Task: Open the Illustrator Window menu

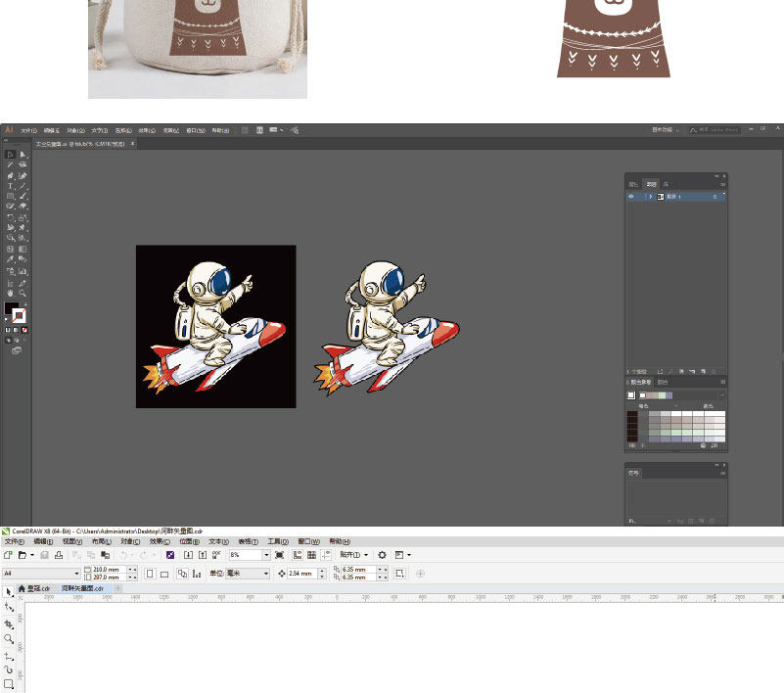Action: (196, 130)
